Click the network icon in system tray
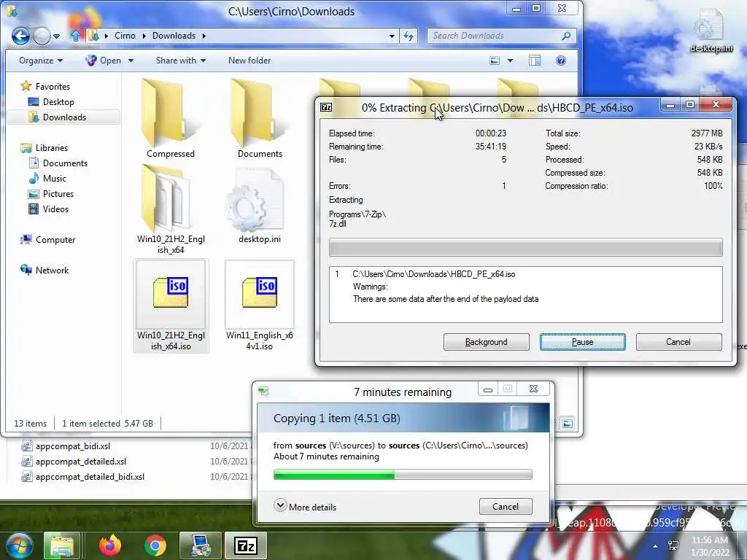The image size is (747, 560). [x=673, y=545]
